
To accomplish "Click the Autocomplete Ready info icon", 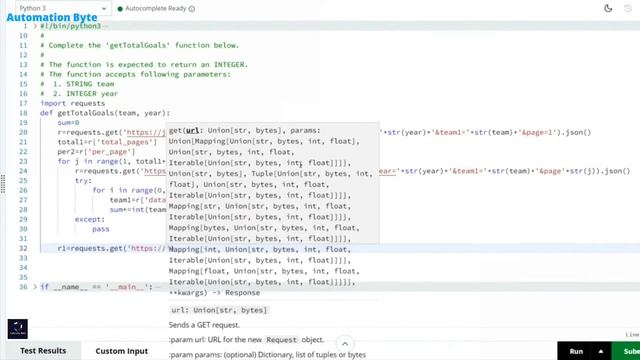I will point(192,9).
